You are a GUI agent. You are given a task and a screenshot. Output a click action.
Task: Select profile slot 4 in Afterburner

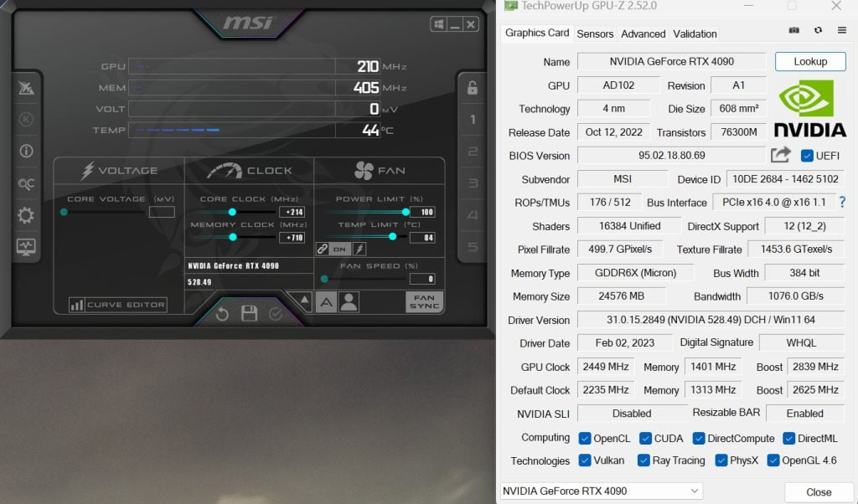[x=473, y=215]
